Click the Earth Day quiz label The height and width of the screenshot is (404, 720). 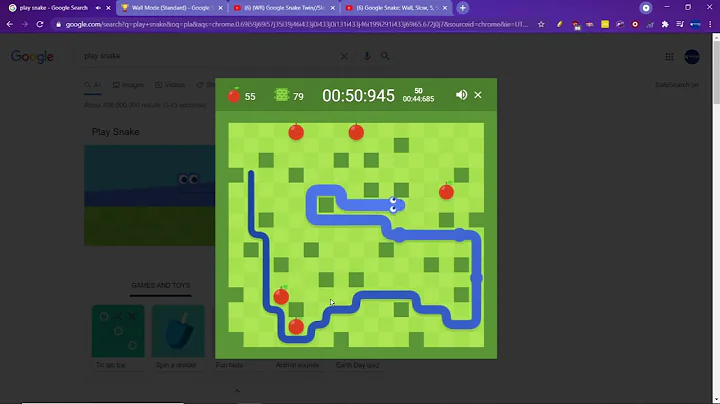pyautogui.click(x=358, y=365)
